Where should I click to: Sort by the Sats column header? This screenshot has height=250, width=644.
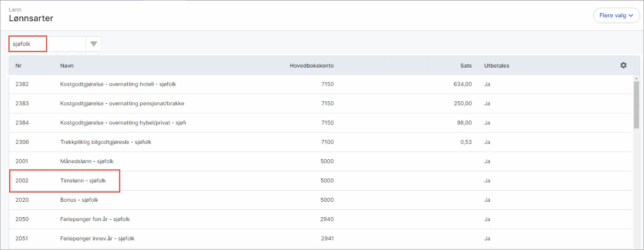(466, 66)
